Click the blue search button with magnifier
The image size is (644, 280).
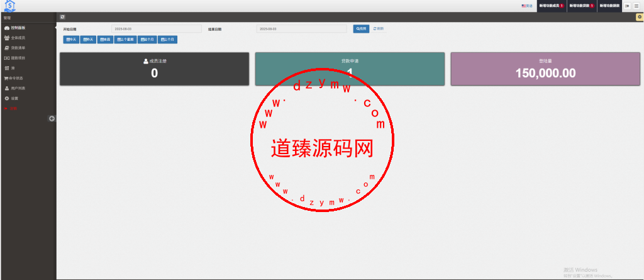tap(361, 29)
